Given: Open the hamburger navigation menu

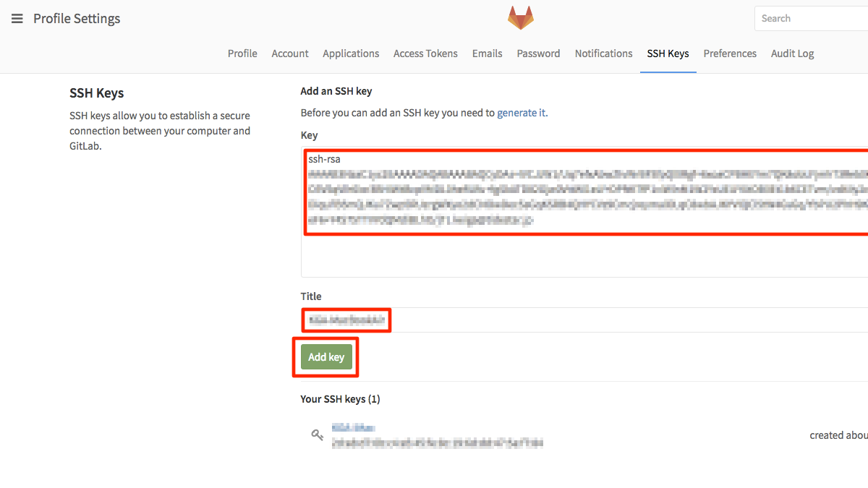Looking at the screenshot, I should tap(17, 19).
